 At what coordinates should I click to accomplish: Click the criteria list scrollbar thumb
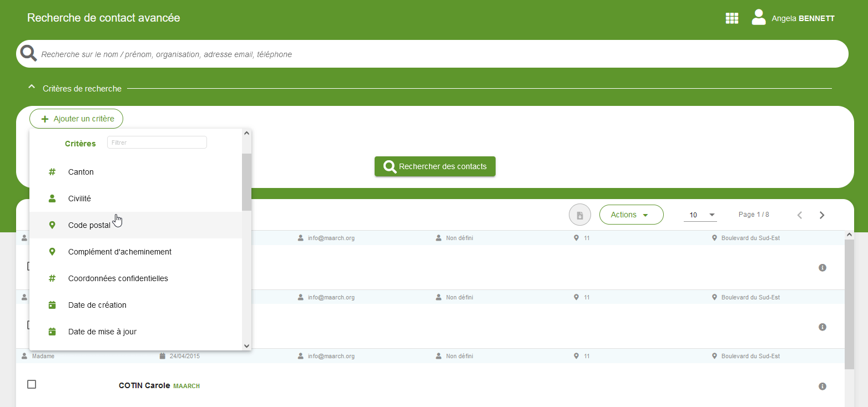point(246,182)
